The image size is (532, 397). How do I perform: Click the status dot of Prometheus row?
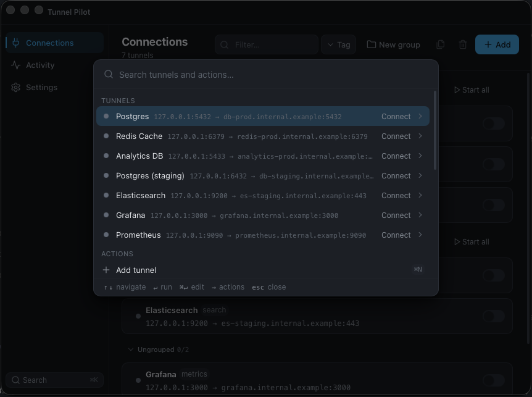point(106,235)
